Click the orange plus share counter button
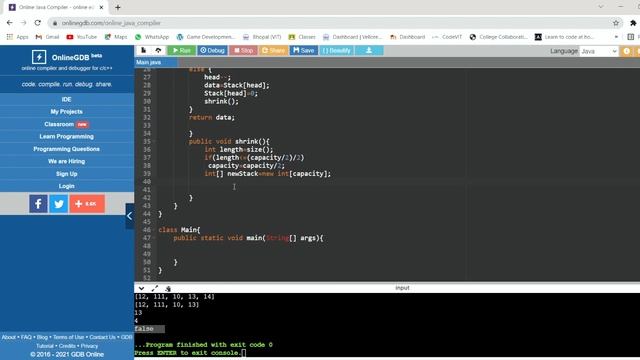This screenshot has height=360, width=640. pos(87,204)
